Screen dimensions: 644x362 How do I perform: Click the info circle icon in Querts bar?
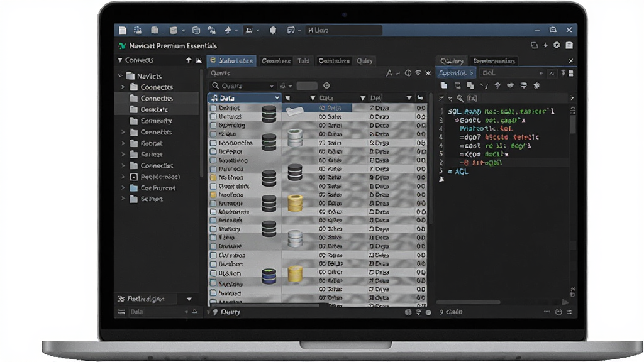[x=408, y=73]
